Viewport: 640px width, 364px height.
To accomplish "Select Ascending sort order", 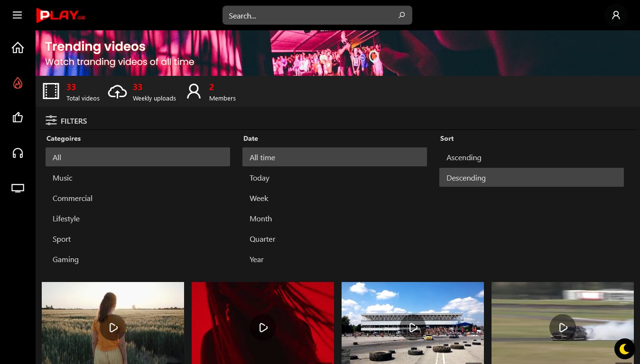I will tap(464, 157).
